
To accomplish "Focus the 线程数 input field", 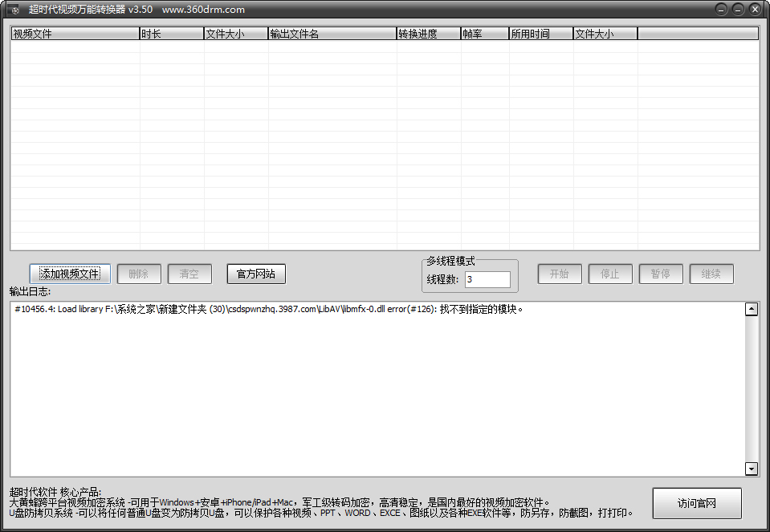I will (487, 279).
